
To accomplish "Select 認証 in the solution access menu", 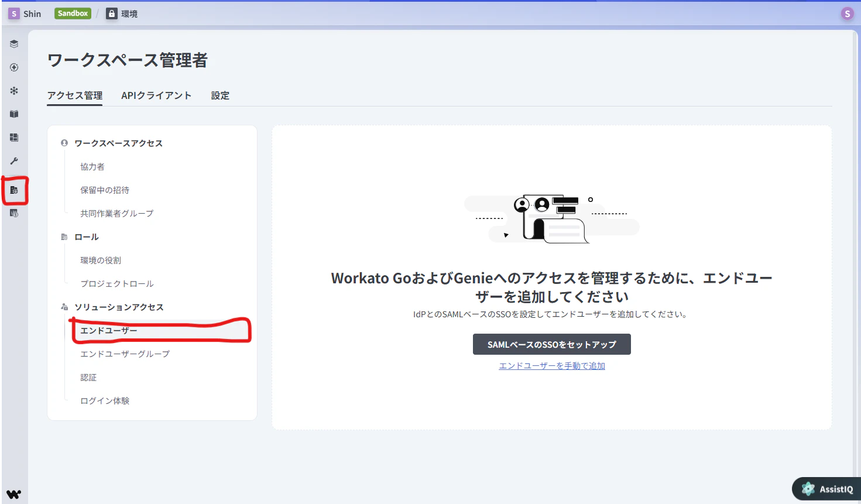I will (x=88, y=378).
